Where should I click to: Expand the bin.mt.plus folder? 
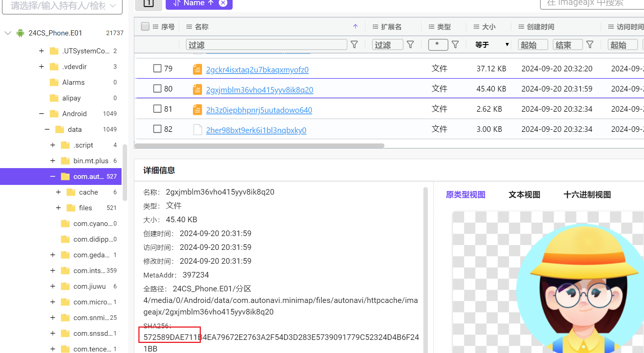tap(53, 161)
